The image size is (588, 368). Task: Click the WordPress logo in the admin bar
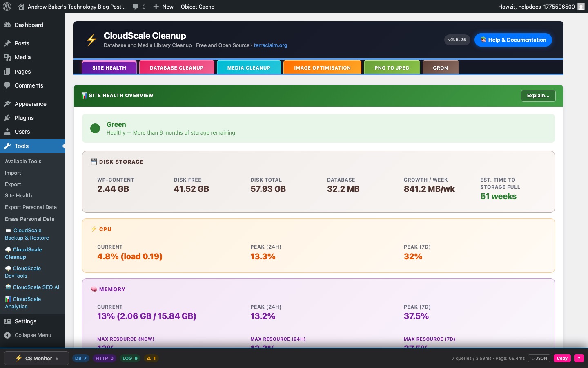(x=7, y=7)
